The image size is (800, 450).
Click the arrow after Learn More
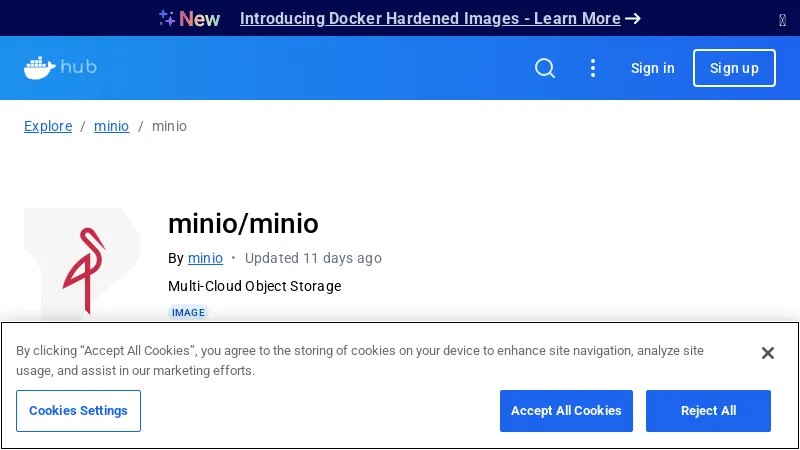point(633,18)
